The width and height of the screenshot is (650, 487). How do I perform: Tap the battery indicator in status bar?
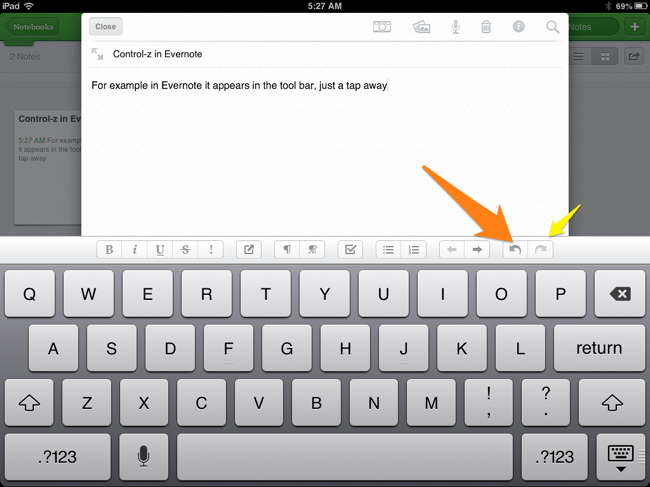tap(640, 6)
